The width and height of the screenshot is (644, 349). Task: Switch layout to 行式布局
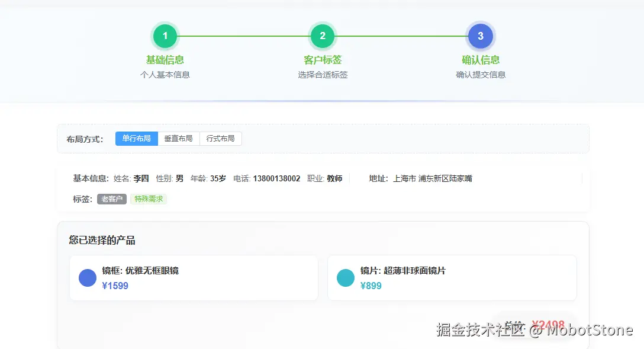[221, 138]
